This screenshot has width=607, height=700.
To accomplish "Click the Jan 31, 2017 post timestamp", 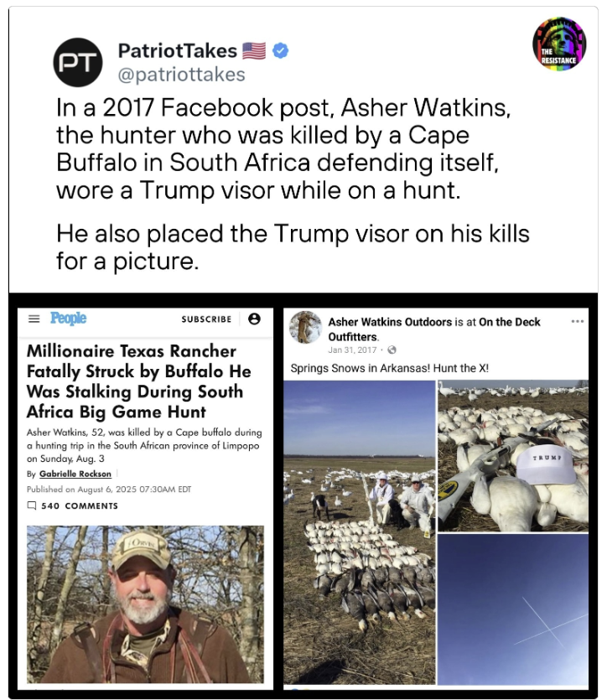I will 353,350.
